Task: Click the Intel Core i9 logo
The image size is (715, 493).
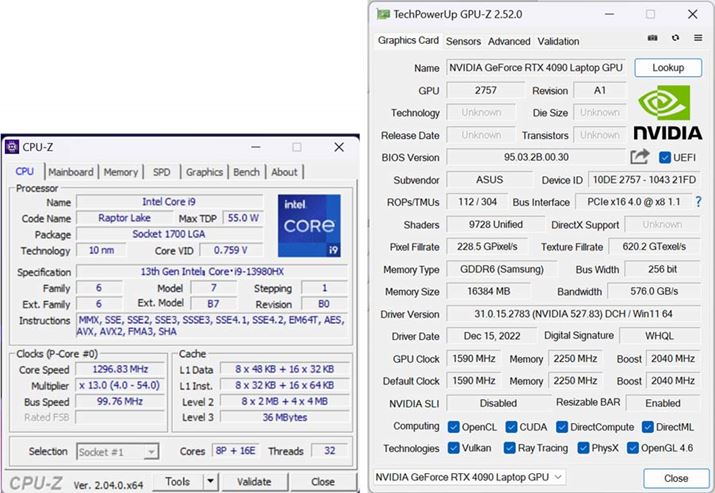Action: [308, 227]
